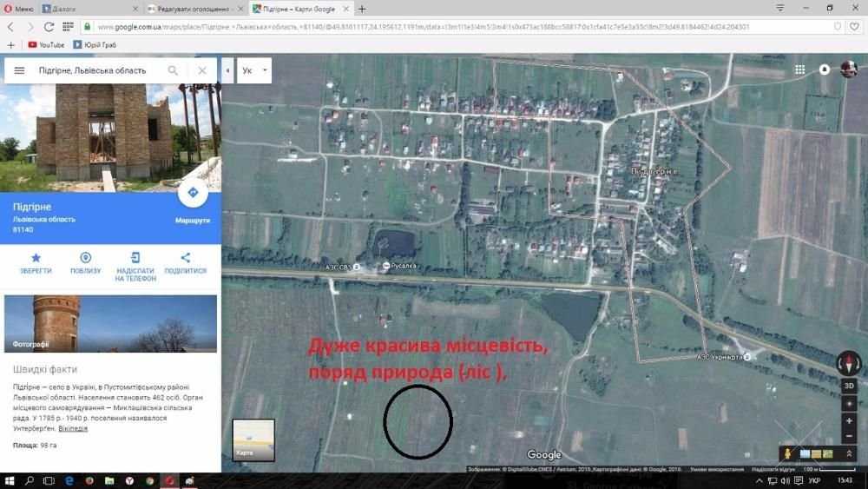Open the YouTube bookmark
This screenshot has width=868, height=489.
pos(46,45)
